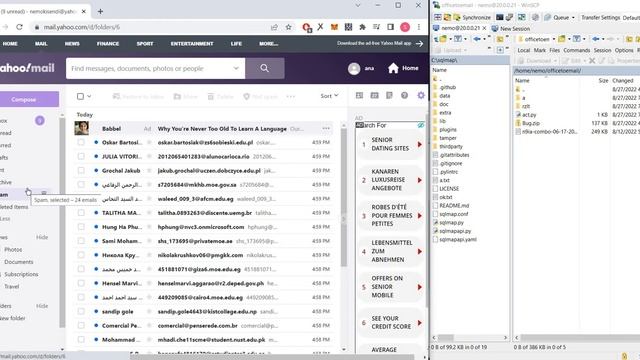Open the Chrome tab search chevron

tap(358, 5)
